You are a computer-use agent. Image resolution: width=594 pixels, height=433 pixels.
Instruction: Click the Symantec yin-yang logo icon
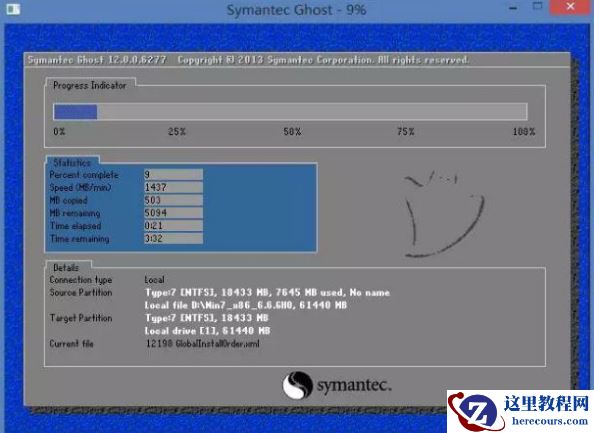click(x=297, y=385)
